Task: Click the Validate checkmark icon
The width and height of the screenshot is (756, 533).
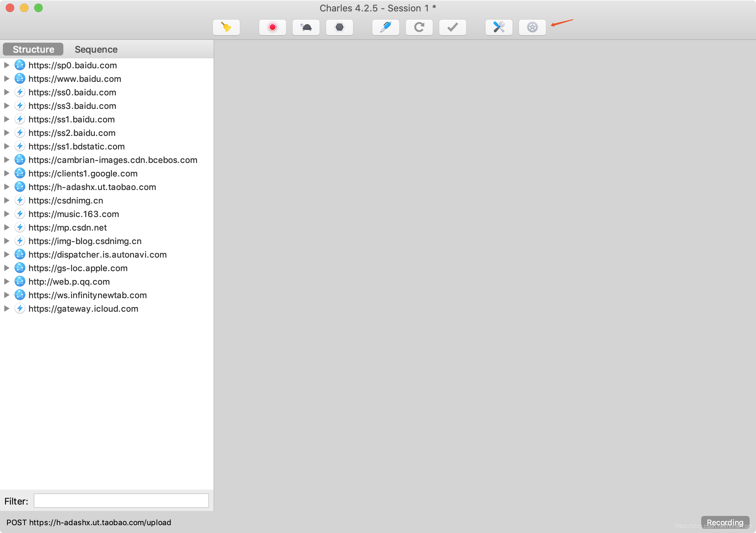Action: pyautogui.click(x=453, y=27)
